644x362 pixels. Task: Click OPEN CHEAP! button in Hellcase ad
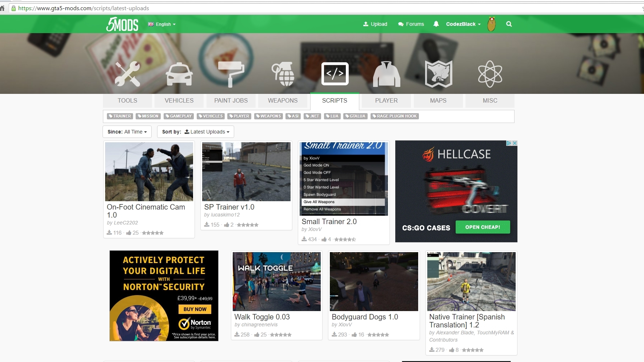pos(483,227)
